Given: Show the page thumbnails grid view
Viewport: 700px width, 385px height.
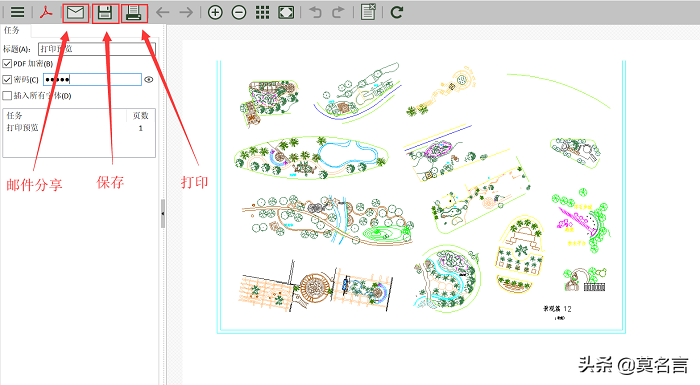Looking at the screenshot, I should (x=262, y=12).
